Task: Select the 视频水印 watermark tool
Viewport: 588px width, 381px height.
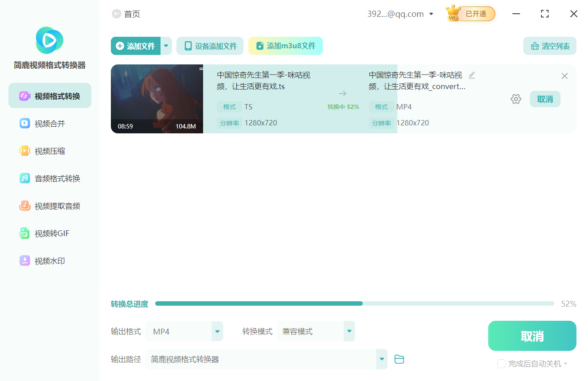Action: click(49, 260)
